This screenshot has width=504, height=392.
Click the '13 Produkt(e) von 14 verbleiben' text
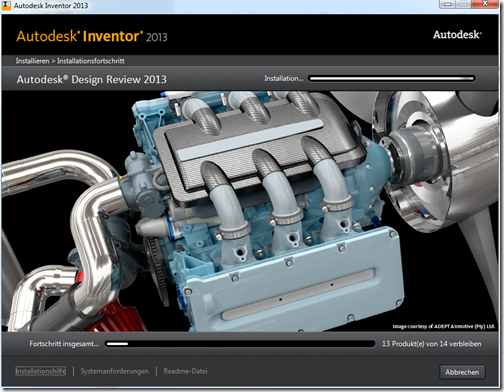point(432,344)
